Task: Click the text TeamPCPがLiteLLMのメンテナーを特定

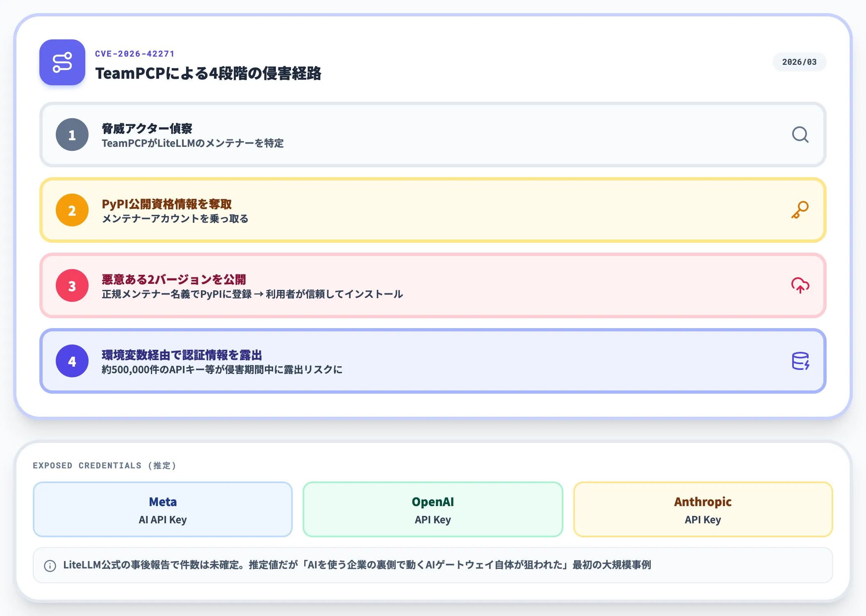Action: point(193,143)
